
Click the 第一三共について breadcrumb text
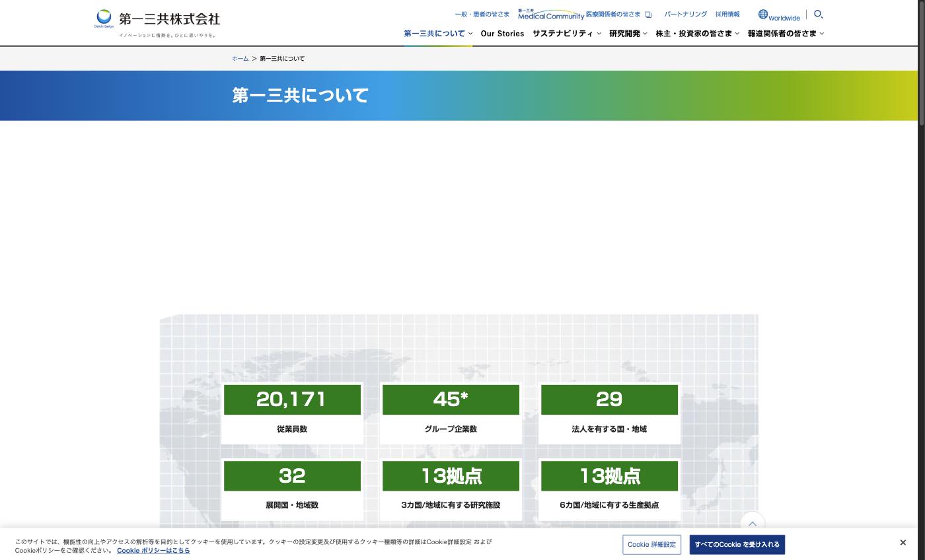point(282,59)
